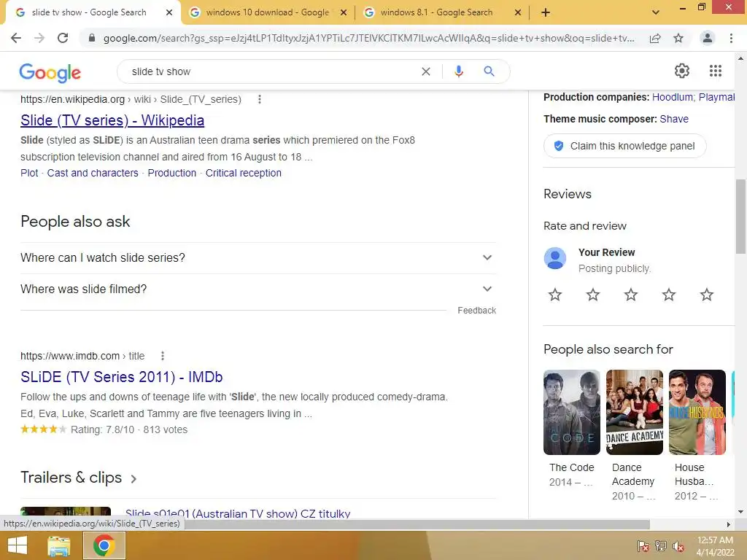747x560 pixels.
Task: Open the IMDb result's three-dot options
Action: point(163,356)
